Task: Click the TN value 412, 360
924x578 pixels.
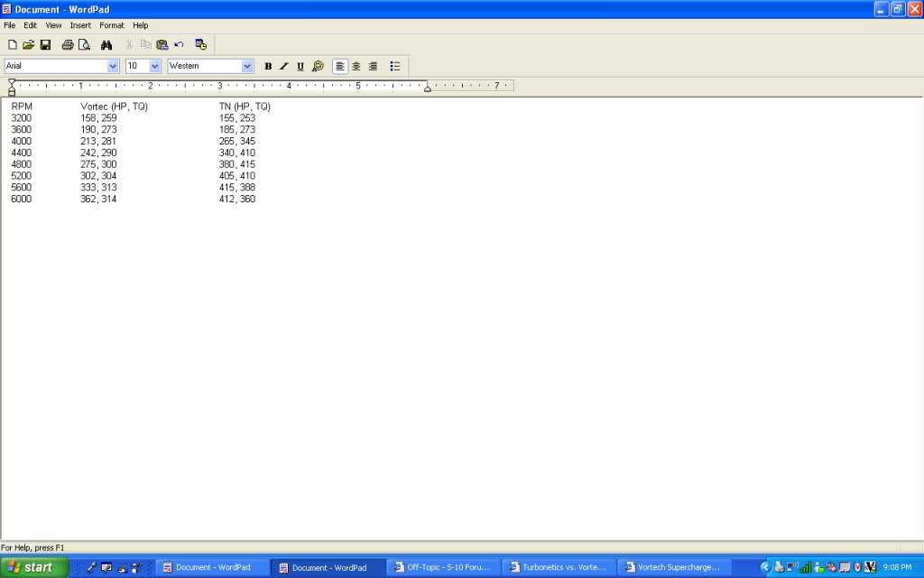Action: tap(237, 199)
